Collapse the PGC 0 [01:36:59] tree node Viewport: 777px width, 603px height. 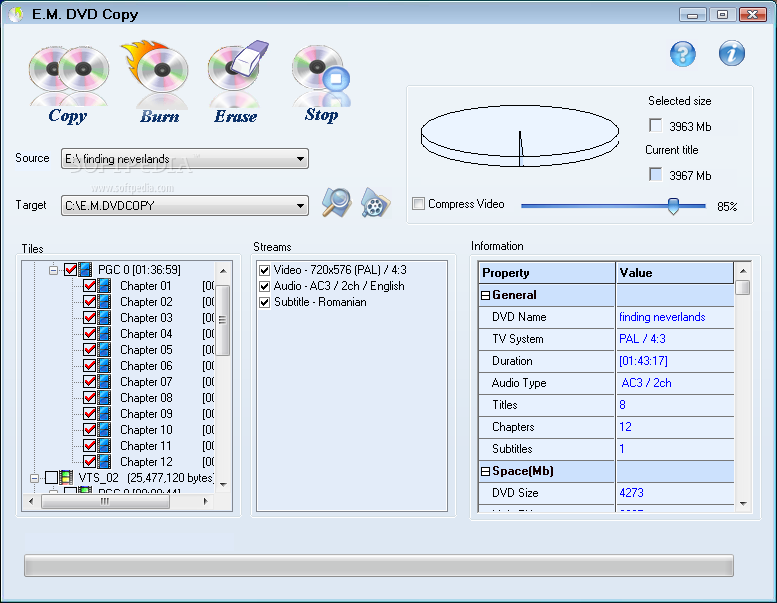pos(53,270)
